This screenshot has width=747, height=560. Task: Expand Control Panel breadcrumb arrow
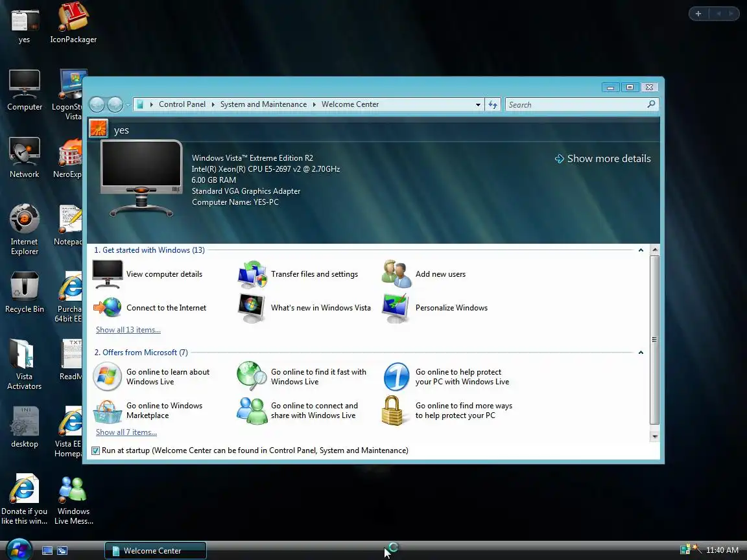pos(213,104)
